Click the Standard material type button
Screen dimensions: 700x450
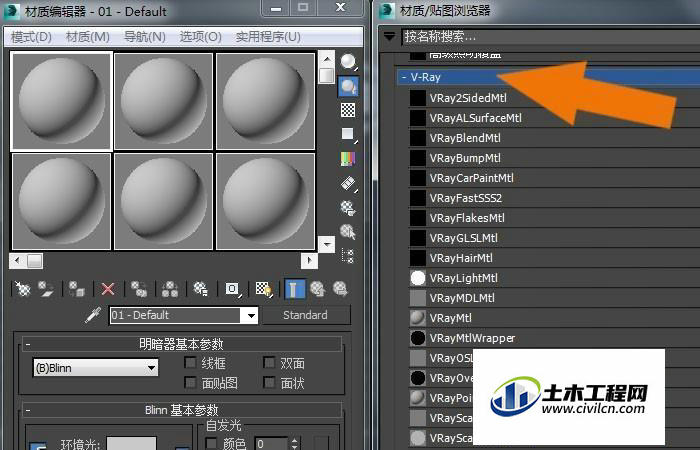coord(306,315)
